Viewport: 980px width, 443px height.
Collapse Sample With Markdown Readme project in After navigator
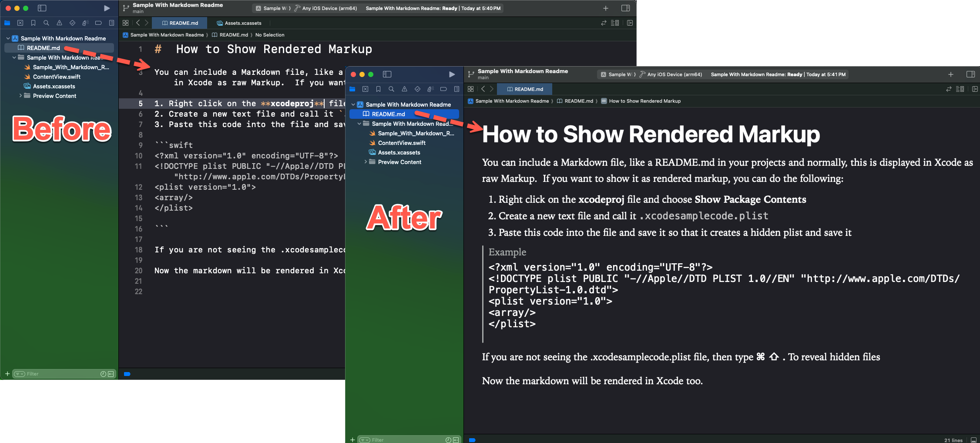[x=353, y=104]
